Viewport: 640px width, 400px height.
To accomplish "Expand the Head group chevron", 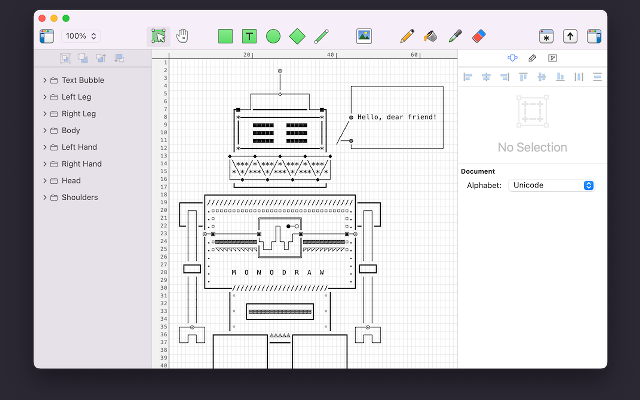I will [x=44, y=181].
